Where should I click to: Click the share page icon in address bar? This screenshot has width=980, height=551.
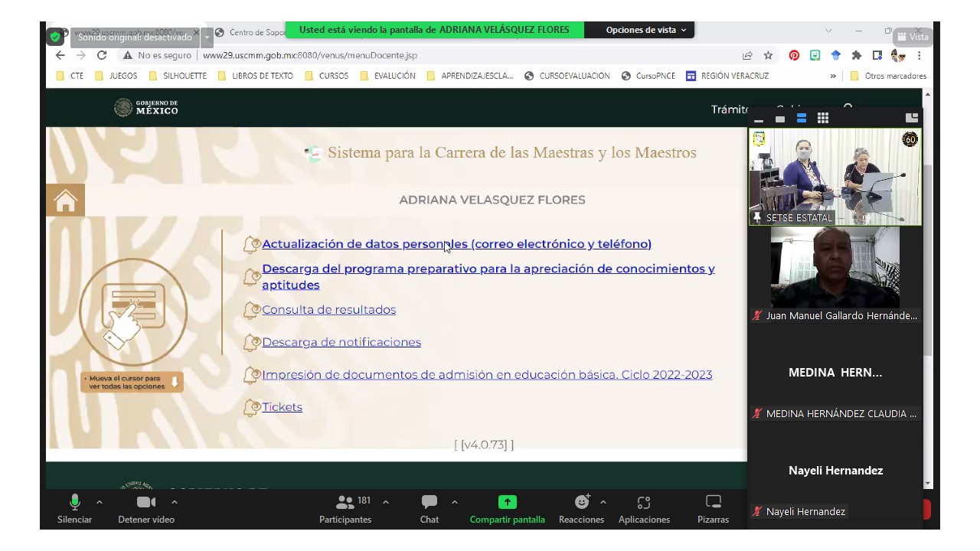tap(747, 55)
